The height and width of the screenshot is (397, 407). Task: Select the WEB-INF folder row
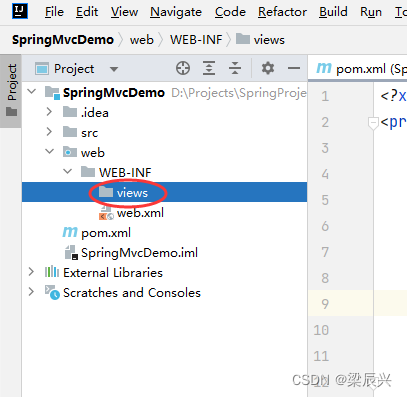point(164,172)
